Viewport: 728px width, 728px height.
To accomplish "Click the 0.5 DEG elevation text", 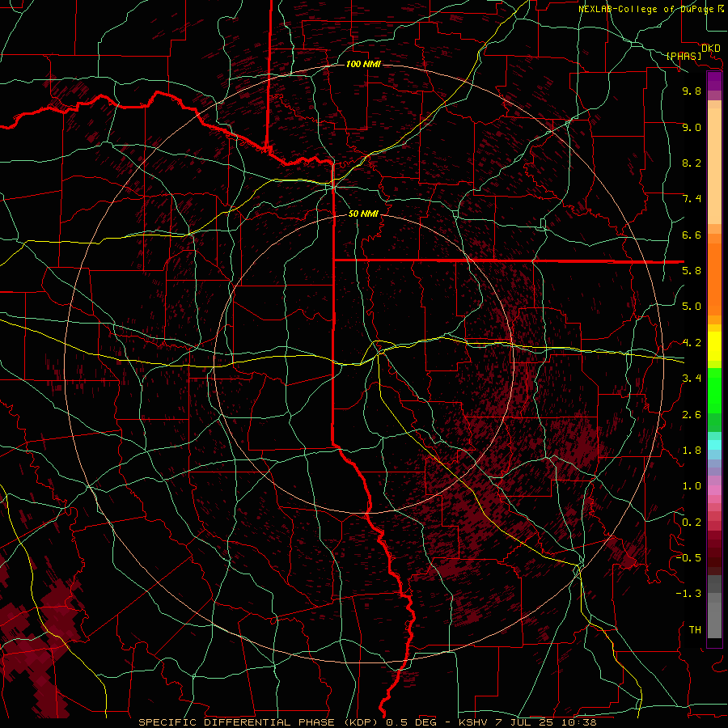I will [412, 722].
